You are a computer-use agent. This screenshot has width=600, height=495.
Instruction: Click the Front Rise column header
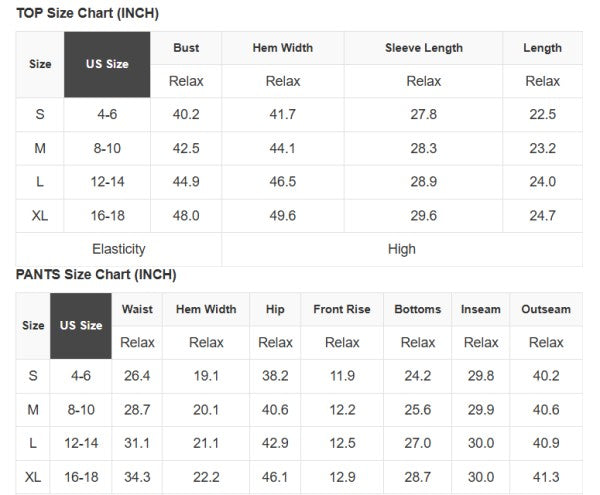(x=342, y=309)
